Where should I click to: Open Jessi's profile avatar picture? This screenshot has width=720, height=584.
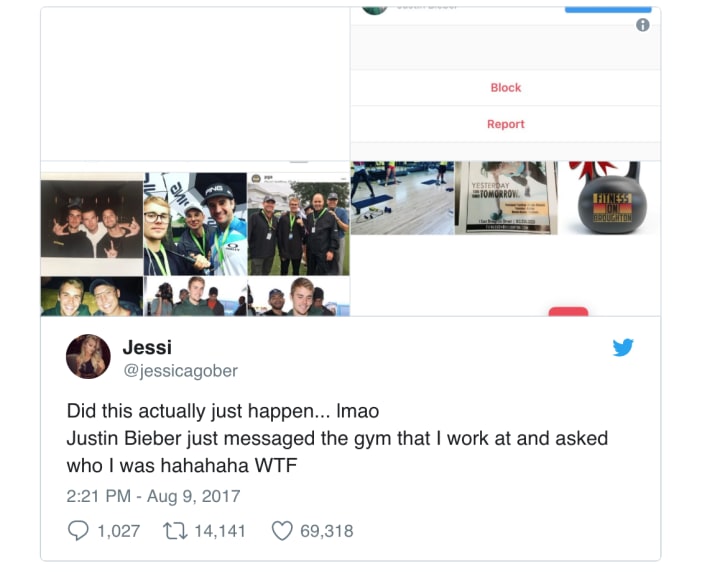88,356
